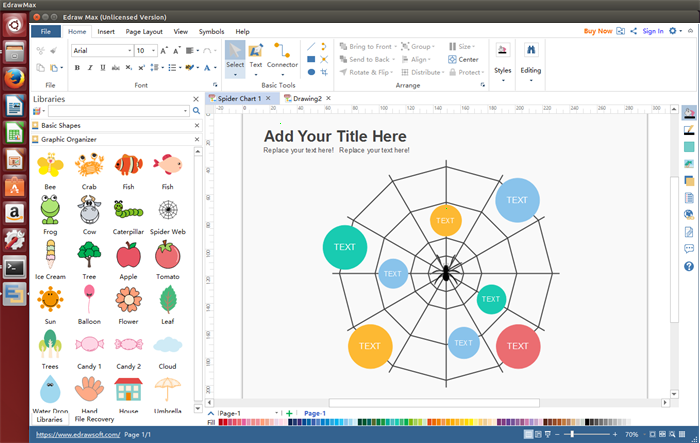Toggle Underline text formatting
The width and height of the screenshot is (700, 443).
(103, 68)
